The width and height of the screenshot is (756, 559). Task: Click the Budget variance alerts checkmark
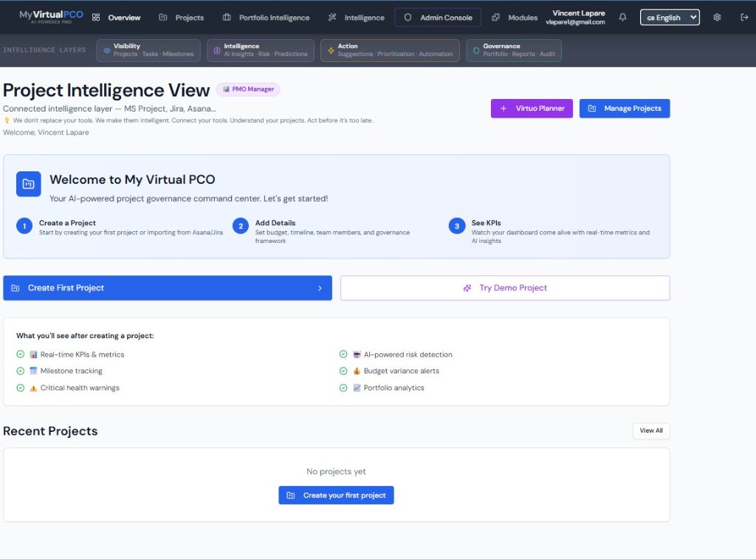click(x=343, y=371)
